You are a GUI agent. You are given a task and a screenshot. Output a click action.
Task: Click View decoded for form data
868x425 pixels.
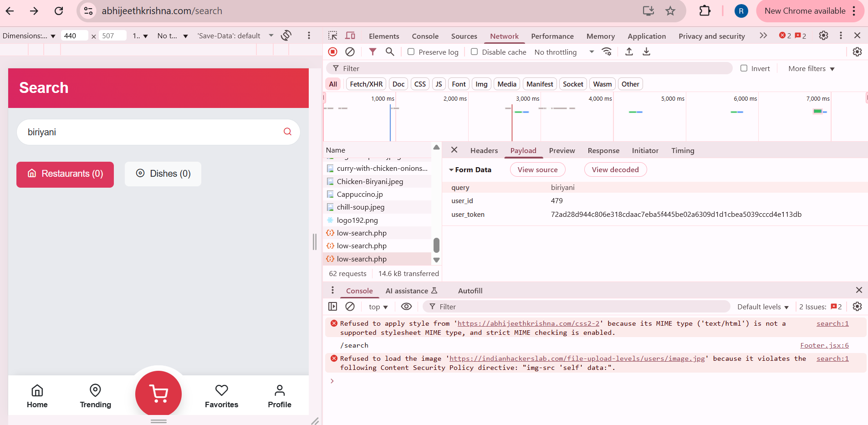point(615,169)
